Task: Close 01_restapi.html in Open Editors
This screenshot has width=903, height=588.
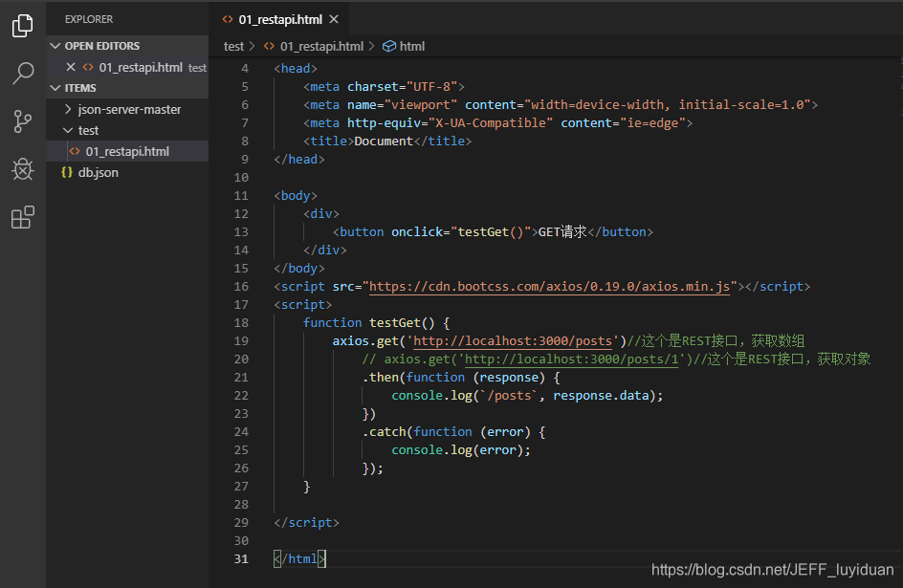Action: coord(72,67)
